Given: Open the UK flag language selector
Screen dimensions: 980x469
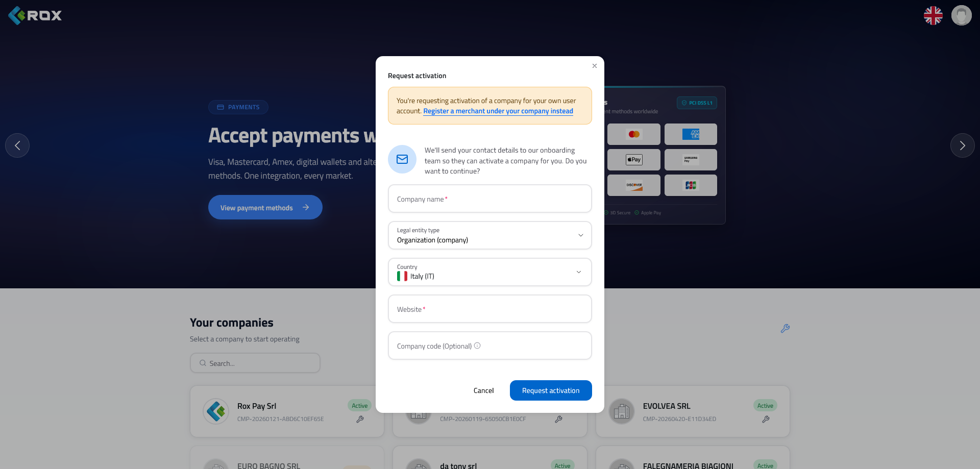Looking at the screenshot, I should [933, 15].
